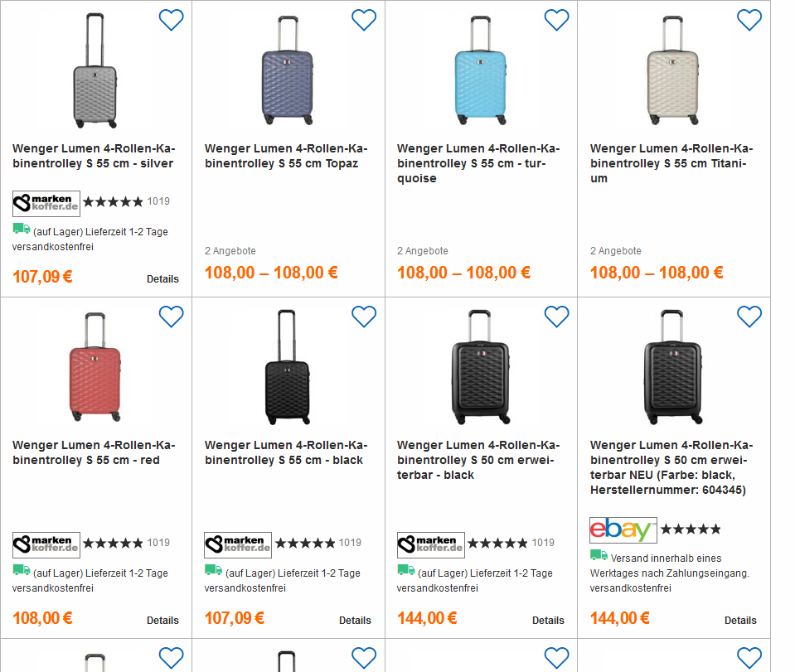The image size is (795, 672).
Task: Show the 2 Angebote for Topaz trolley
Action: pos(230,251)
